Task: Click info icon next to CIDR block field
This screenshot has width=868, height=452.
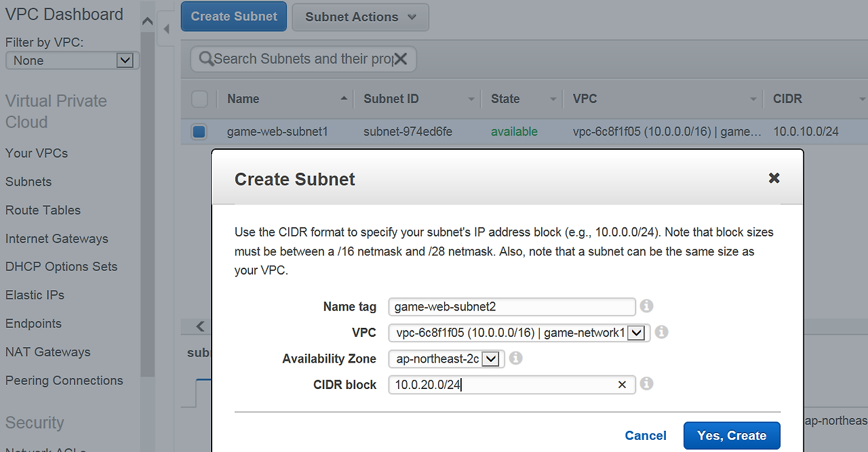Action: [646, 384]
